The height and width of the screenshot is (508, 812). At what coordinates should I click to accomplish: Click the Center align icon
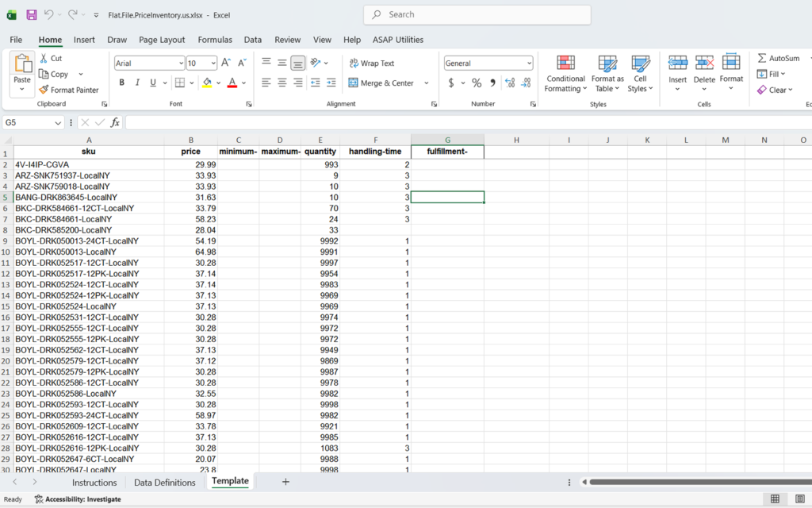coord(282,83)
